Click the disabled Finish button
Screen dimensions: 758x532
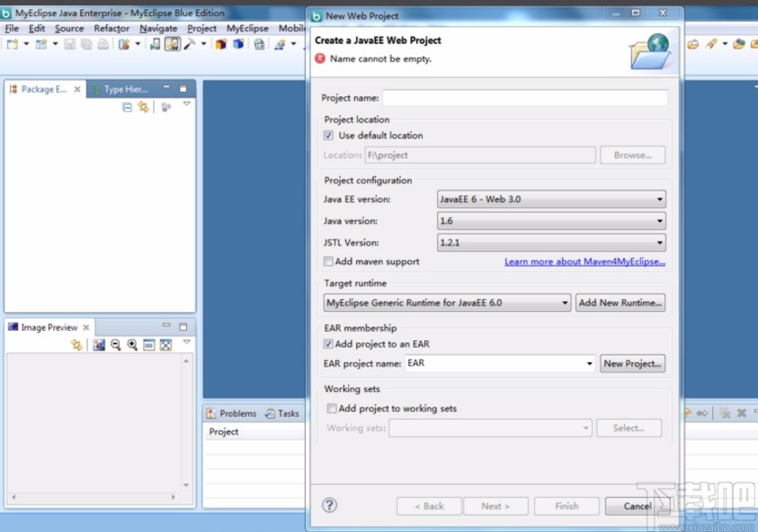566,506
